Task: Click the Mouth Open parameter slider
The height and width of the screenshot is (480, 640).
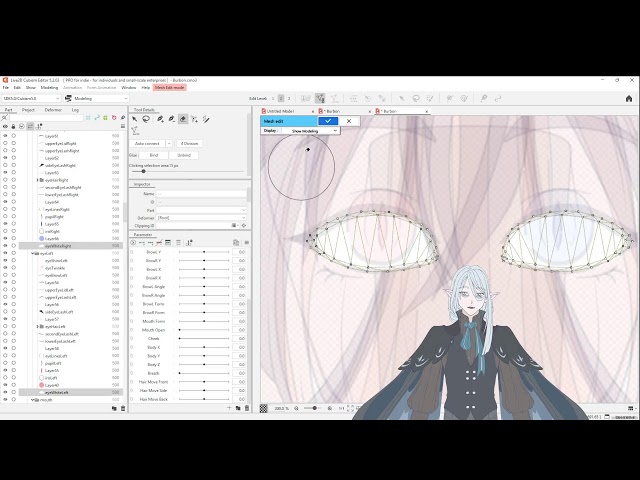Action: pos(204,330)
